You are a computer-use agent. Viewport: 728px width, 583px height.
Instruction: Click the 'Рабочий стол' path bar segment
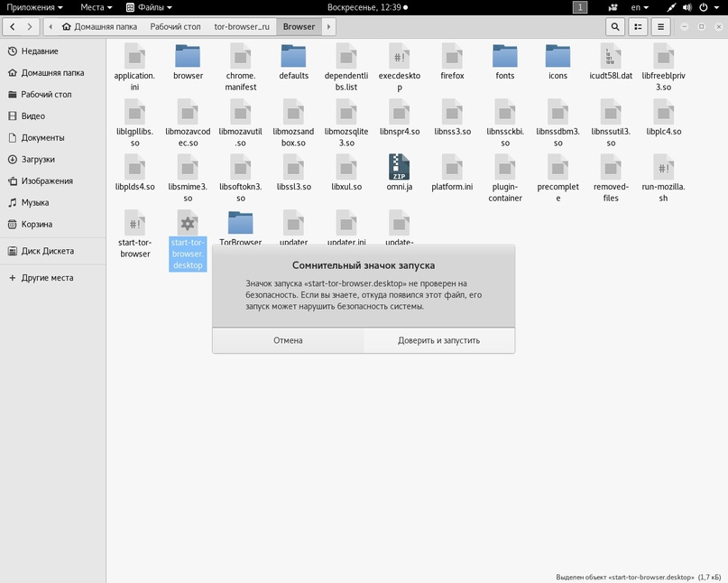coord(175,27)
